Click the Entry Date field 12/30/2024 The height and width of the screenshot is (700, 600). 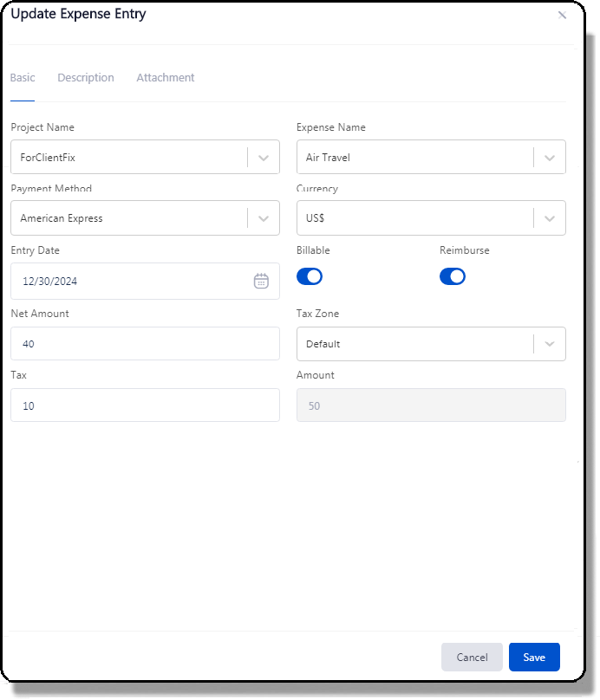[x=145, y=282]
